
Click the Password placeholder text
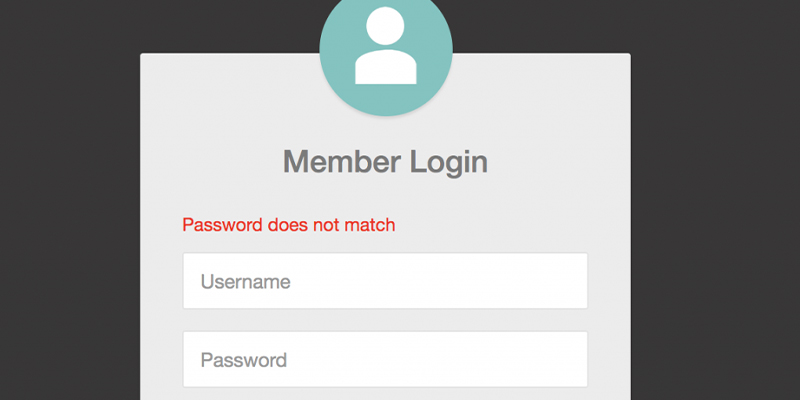(x=244, y=360)
